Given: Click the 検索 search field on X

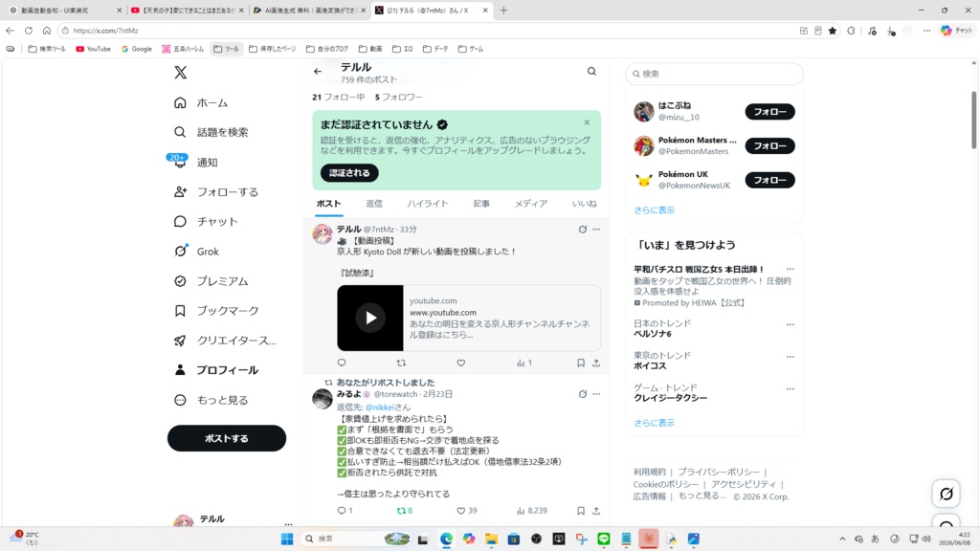Looking at the screenshot, I should coord(714,74).
